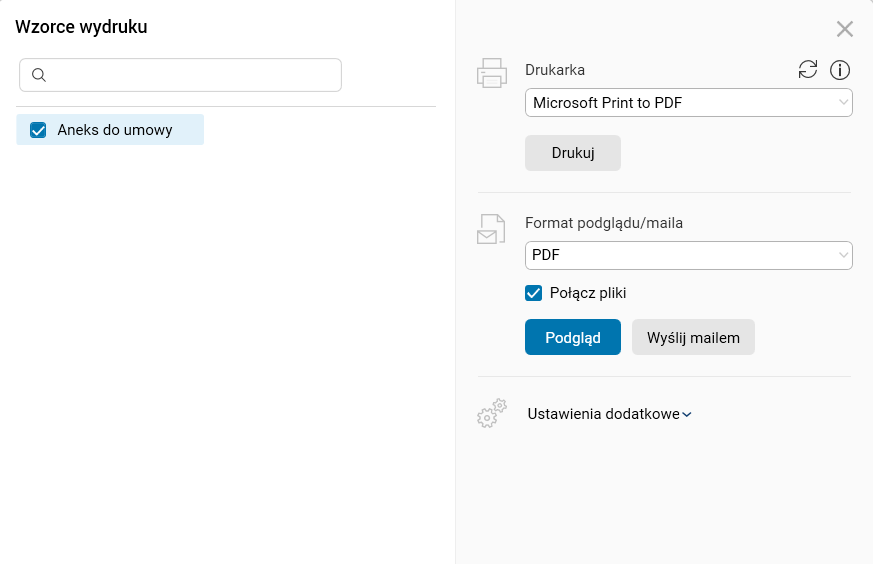The image size is (873, 564).
Task: Click the printer icon beside Drukarka
Action: click(x=491, y=74)
